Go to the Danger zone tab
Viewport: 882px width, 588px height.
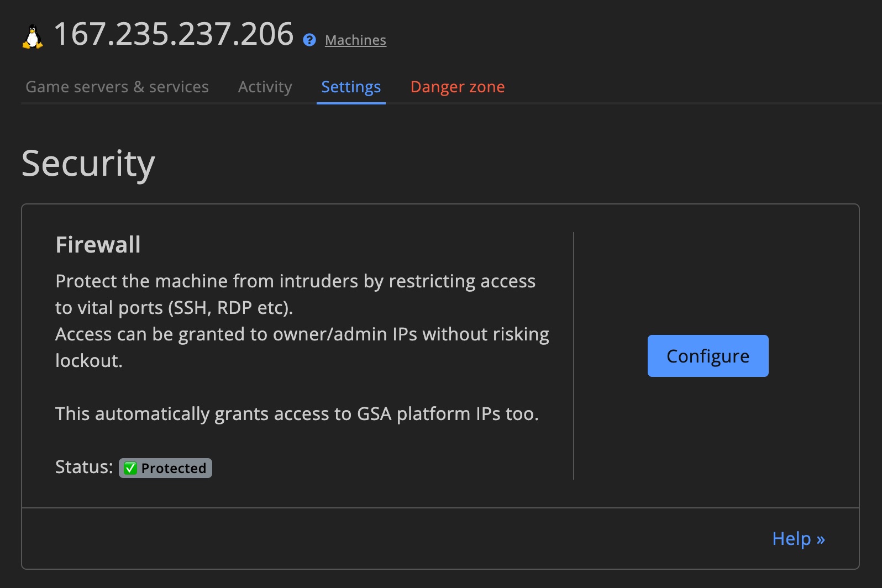pos(458,87)
